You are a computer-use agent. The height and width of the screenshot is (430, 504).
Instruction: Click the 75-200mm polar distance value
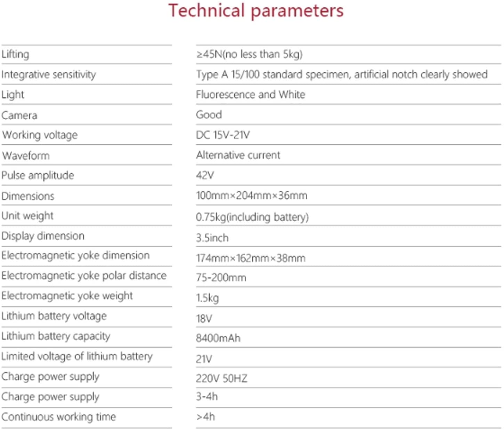tap(221, 277)
